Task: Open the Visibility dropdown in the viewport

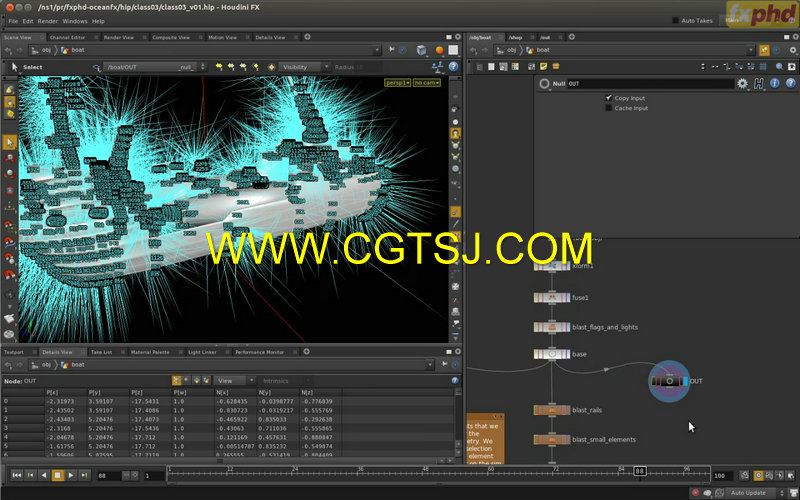Action: [305, 67]
